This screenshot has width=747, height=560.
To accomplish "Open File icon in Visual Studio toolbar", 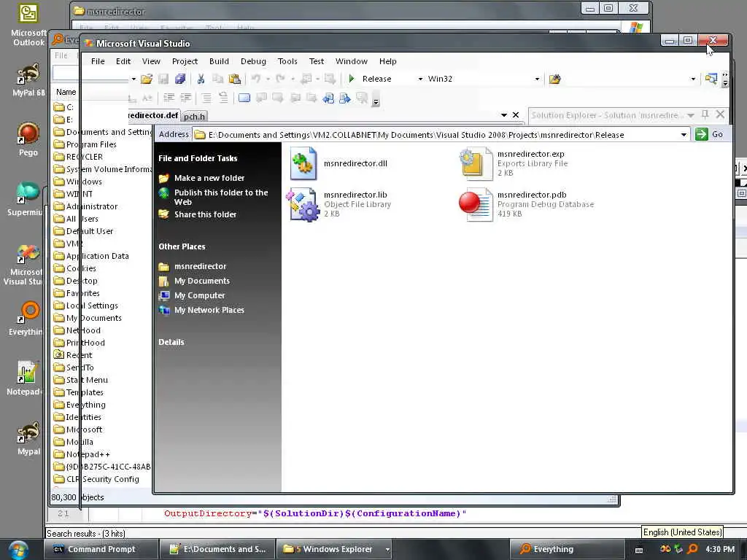I will [147, 79].
